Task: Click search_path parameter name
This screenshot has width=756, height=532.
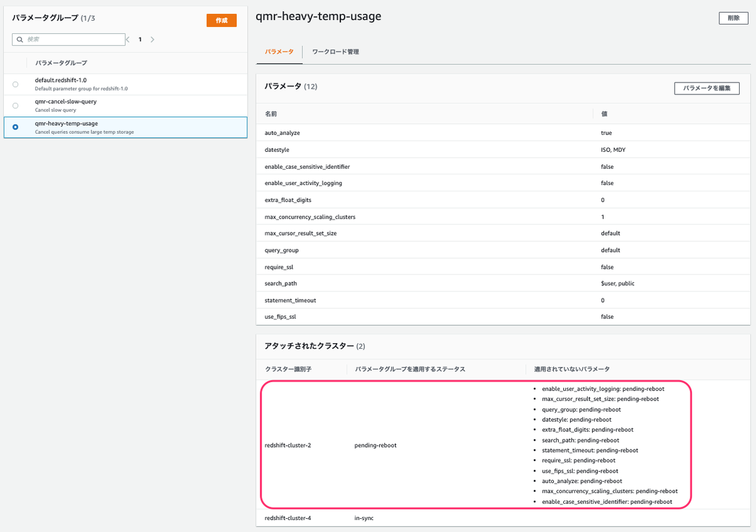Action: tap(281, 283)
